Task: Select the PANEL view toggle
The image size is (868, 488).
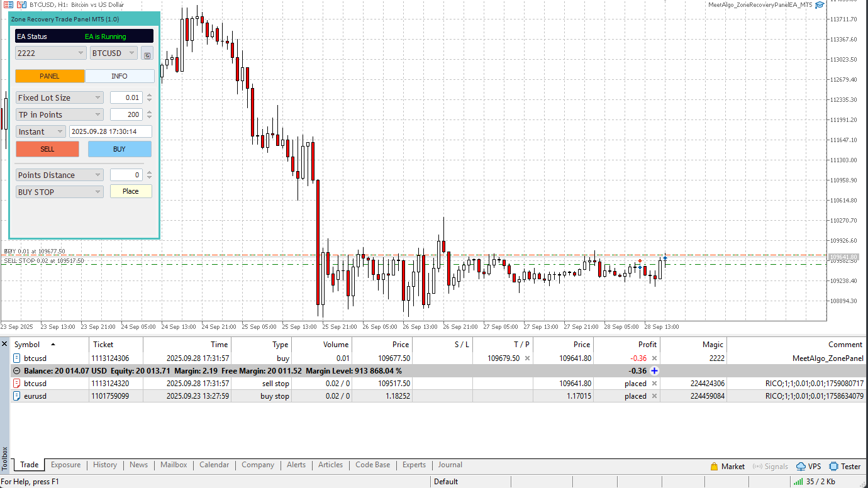Action: pos(50,76)
